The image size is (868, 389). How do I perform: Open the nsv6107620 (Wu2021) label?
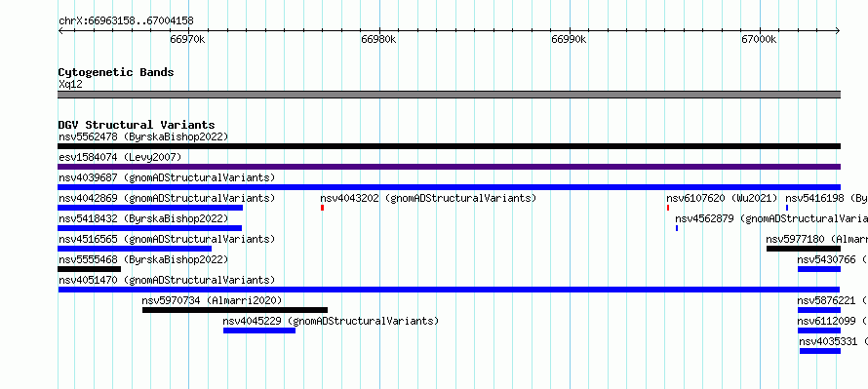point(722,198)
